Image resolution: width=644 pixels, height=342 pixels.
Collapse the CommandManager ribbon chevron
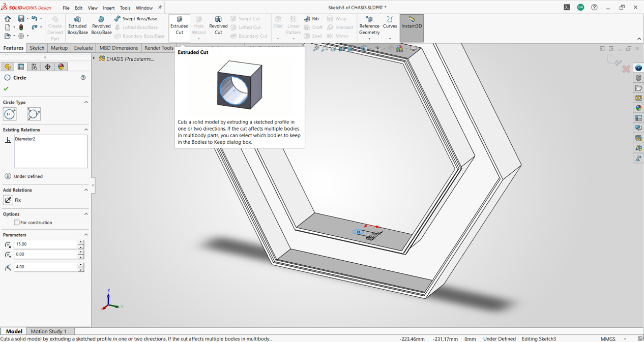[x=639, y=39]
